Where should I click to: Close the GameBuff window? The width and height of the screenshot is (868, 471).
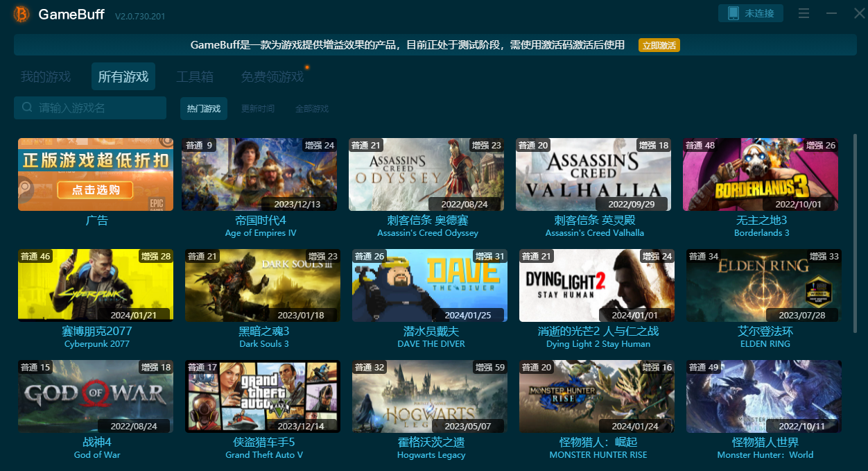click(859, 13)
